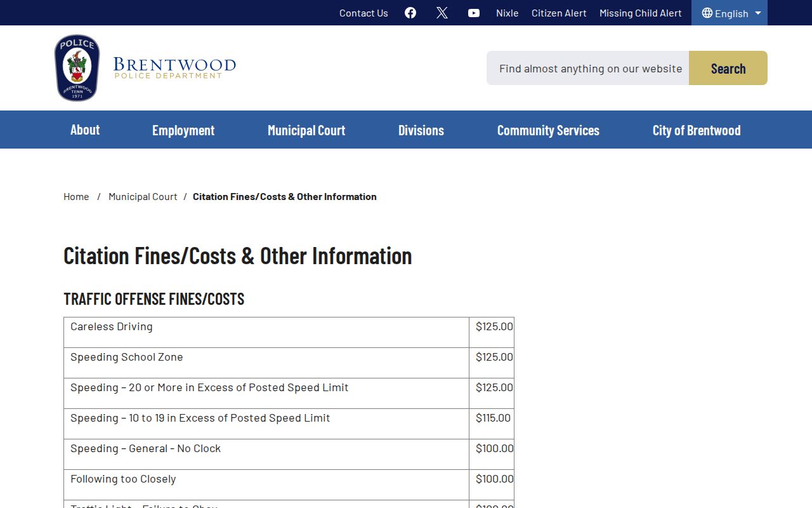This screenshot has height=508, width=812.
Task: Open the Missing Child Alert link
Action: (x=641, y=13)
